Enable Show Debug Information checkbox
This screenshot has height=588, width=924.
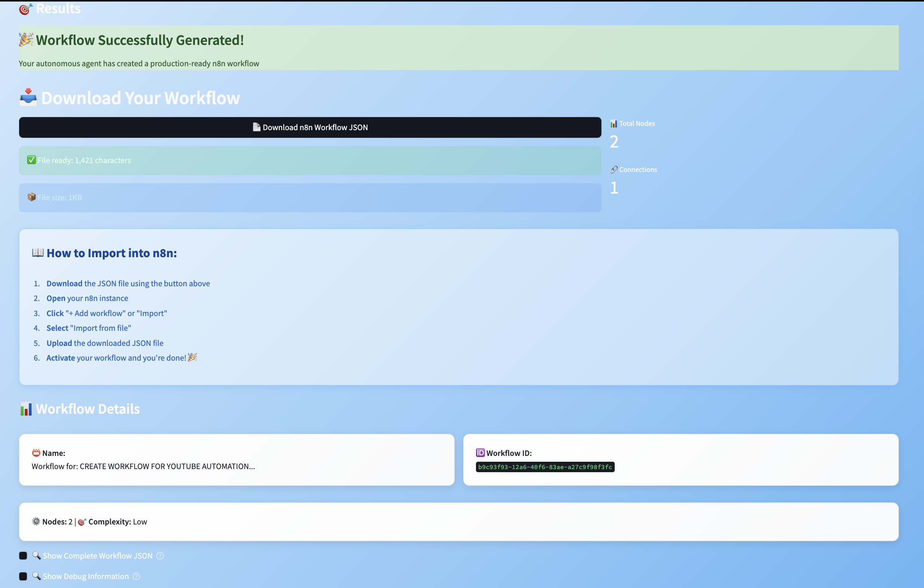tap(23, 576)
